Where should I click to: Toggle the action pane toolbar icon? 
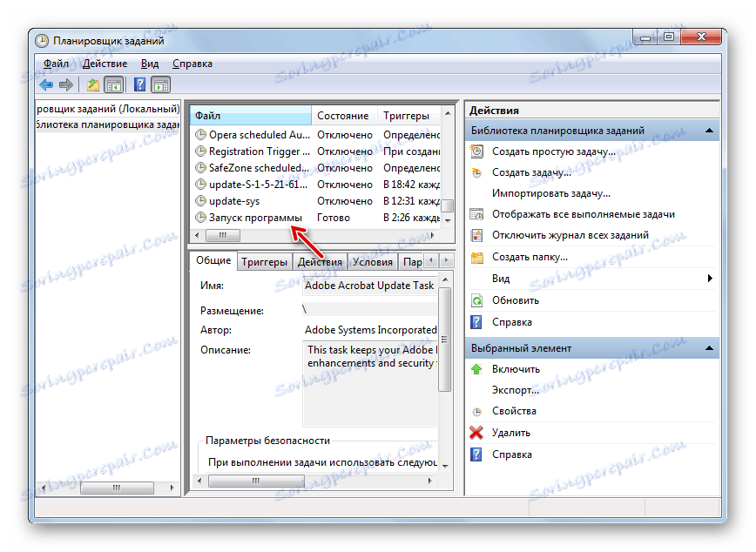[161, 85]
